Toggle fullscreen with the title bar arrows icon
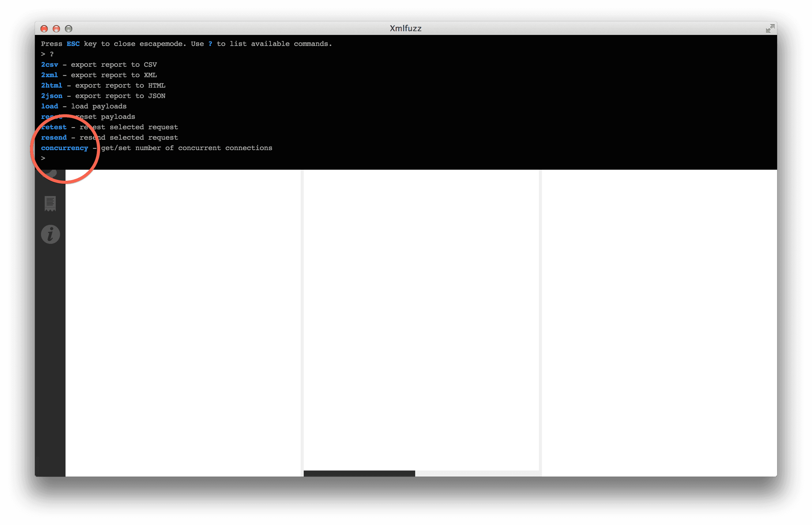The height and width of the screenshot is (525, 812). pyautogui.click(x=770, y=28)
